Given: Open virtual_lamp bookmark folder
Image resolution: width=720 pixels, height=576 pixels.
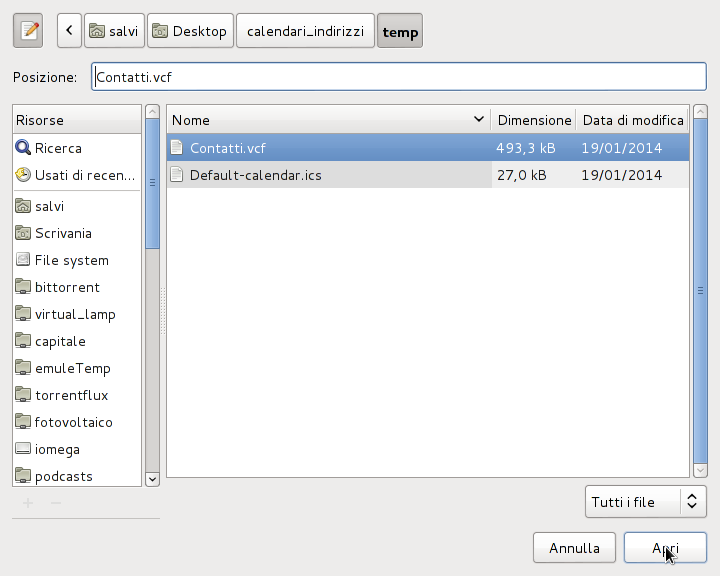Looking at the screenshot, I should (77, 314).
